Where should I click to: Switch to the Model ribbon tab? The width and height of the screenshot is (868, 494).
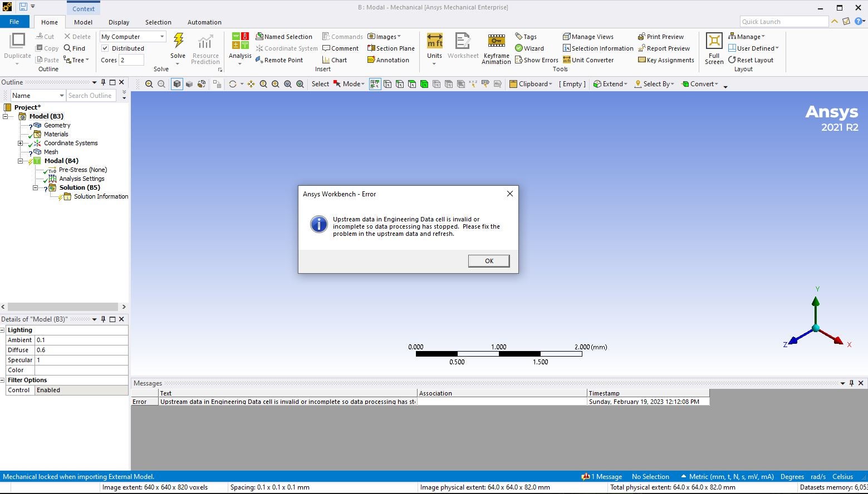pyautogui.click(x=83, y=22)
